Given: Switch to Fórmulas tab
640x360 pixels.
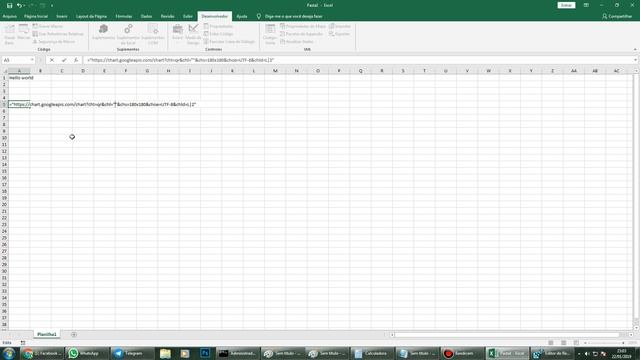Looking at the screenshot, I should tap(124, 16).
